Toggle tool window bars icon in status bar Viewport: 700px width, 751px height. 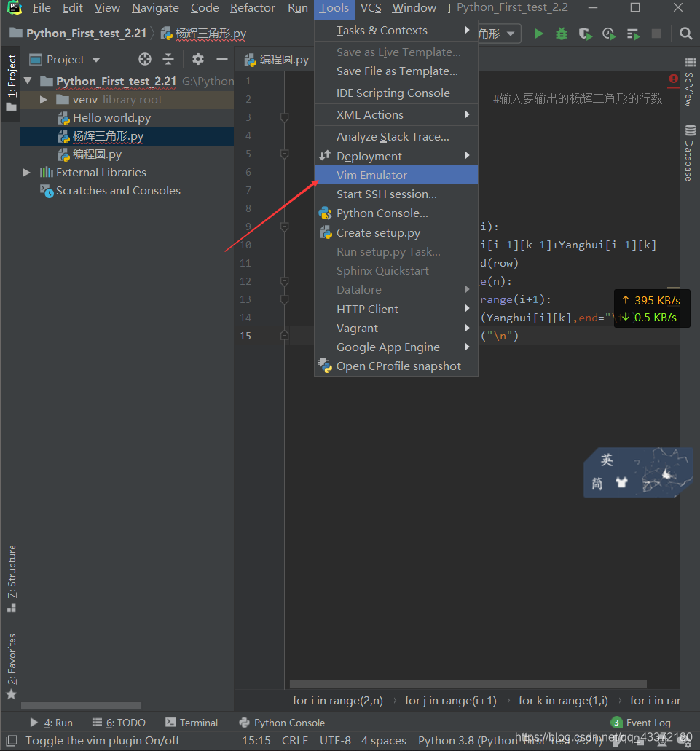pyautogui.click(x=12, y=741)
